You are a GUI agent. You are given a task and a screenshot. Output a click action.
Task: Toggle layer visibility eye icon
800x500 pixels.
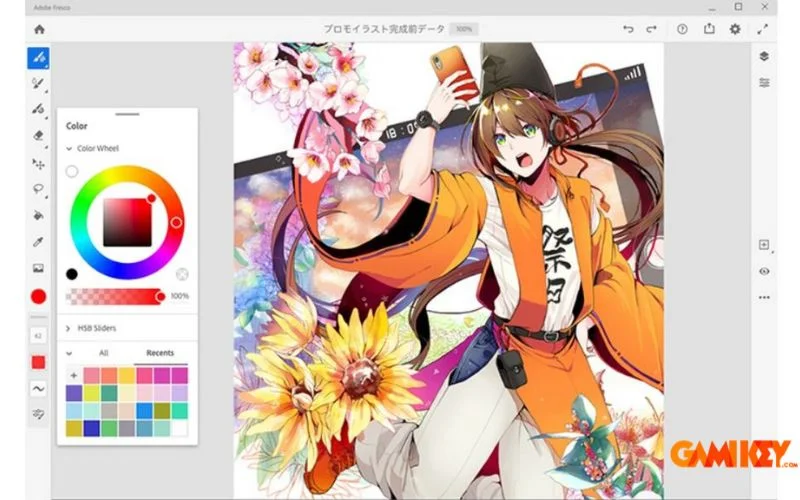pos(764,271)
